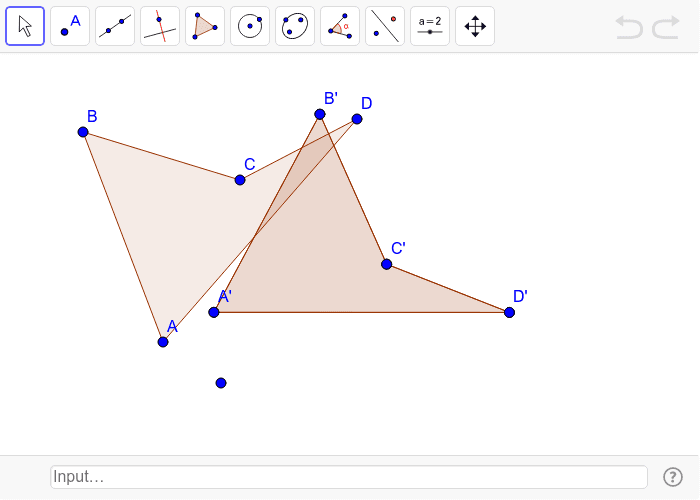Select the Line through two points tool
Viewport: 700px width, 500px height.
pyautogui.click(x=115, y=26)
